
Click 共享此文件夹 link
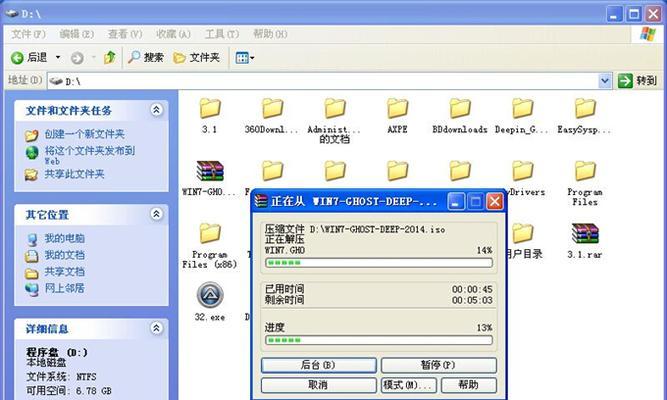[74, 174]
